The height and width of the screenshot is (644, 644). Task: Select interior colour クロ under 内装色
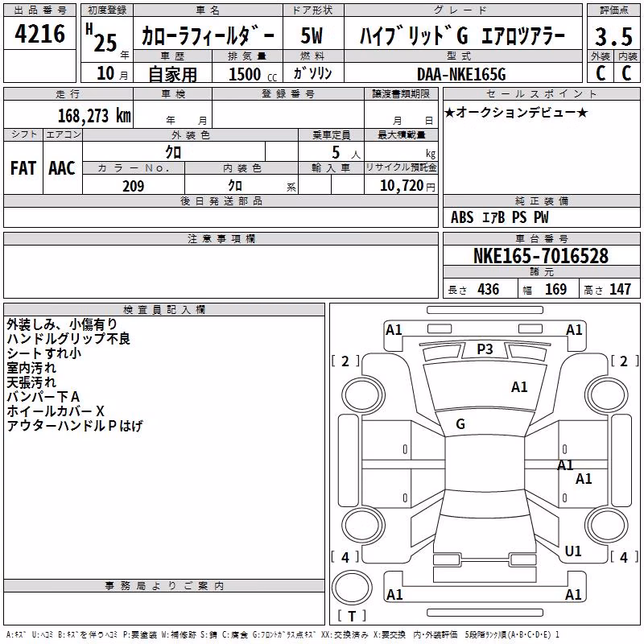click(235, 186)
